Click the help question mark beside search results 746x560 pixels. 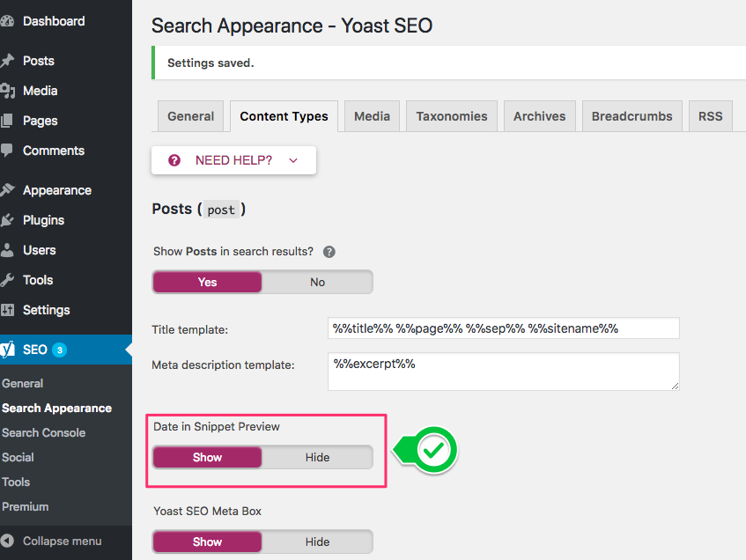tap(329, 252)
